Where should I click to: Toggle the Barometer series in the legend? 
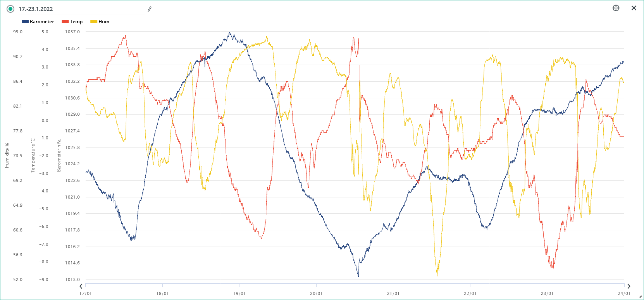click(x=41, y=22)
